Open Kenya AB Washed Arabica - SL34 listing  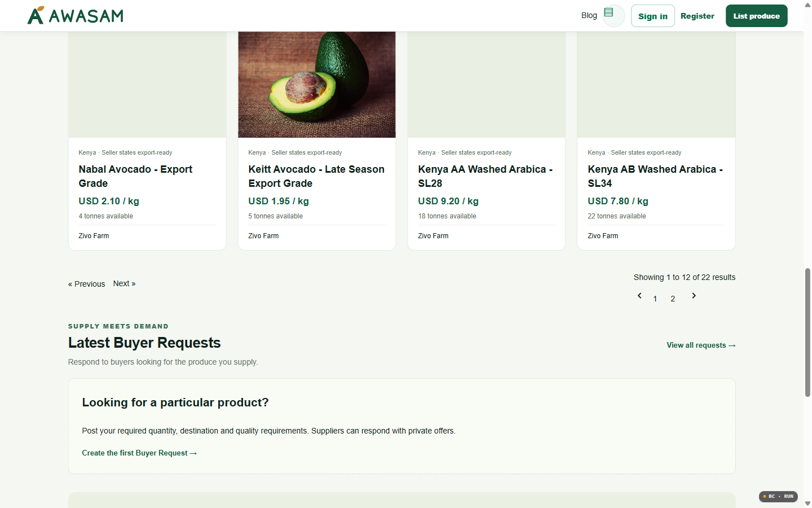click(x=655, y=176)
